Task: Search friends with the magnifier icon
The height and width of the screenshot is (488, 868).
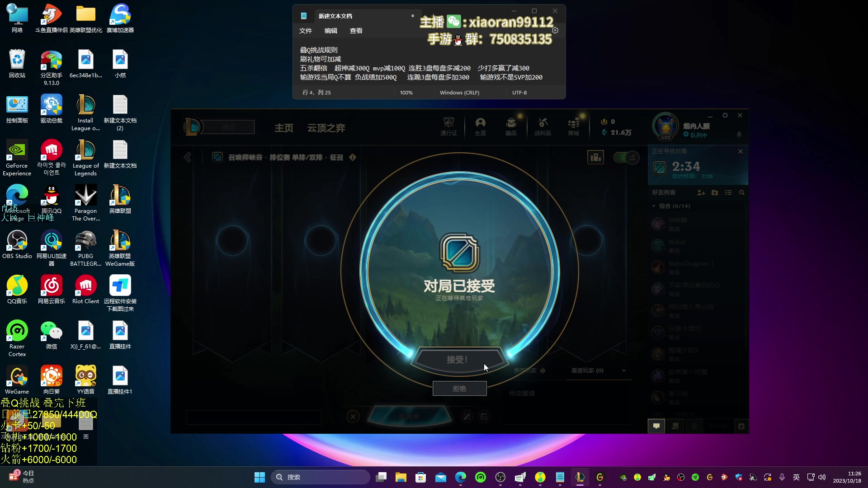Action: pos(742,192)
